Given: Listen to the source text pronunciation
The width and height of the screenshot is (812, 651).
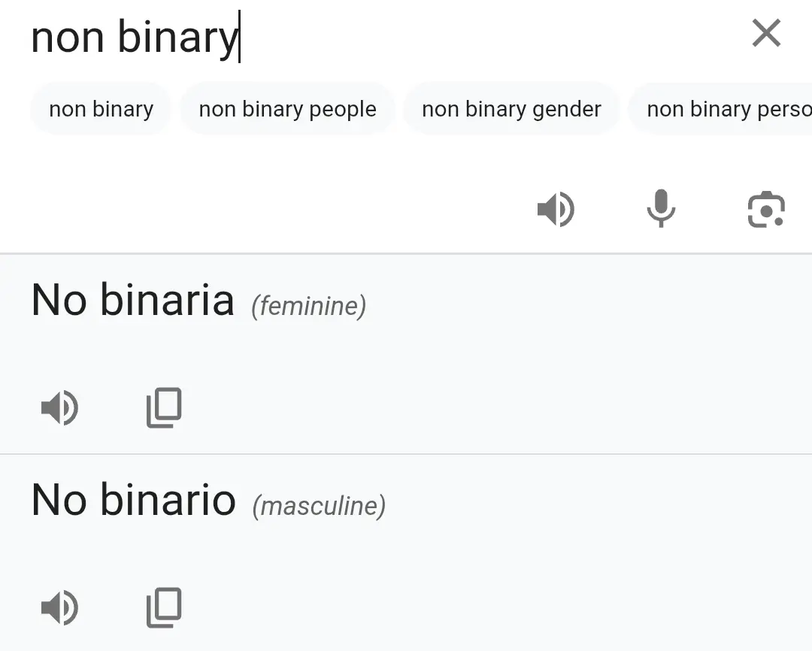Looking at the screenshot, I should pyautogui.click(x=556, y=209).
